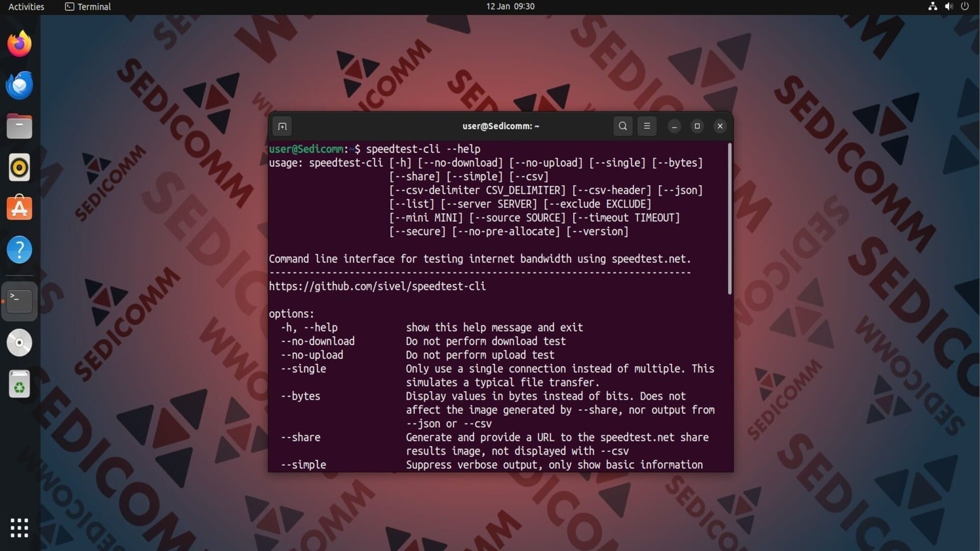Launch Firefox from the dock

(x=19, y=44)
